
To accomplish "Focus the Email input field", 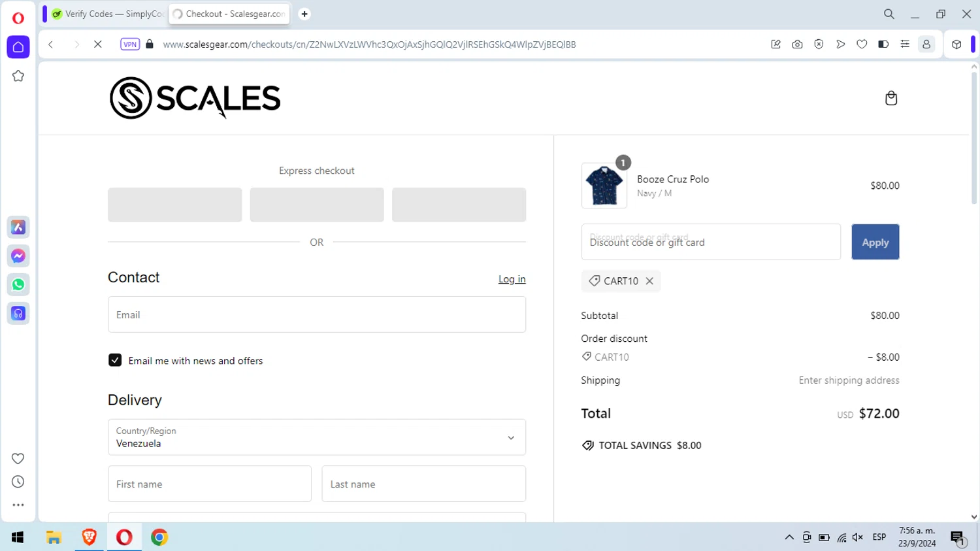I will point(317,314).
